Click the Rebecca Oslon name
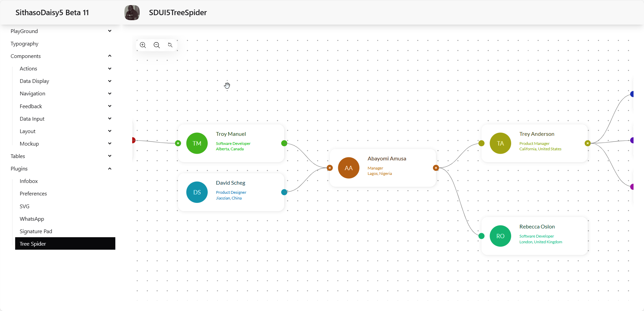Screen dimensions: 644x311 [537, 227]
